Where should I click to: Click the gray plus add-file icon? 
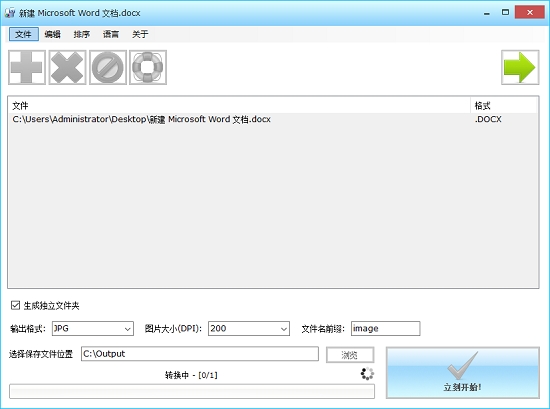click(27, 67)
